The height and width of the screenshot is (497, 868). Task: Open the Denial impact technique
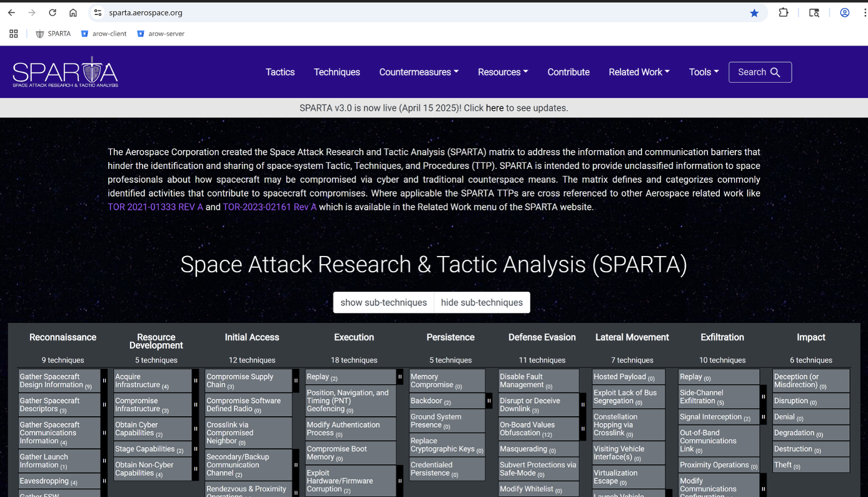(x=811, y=417)
